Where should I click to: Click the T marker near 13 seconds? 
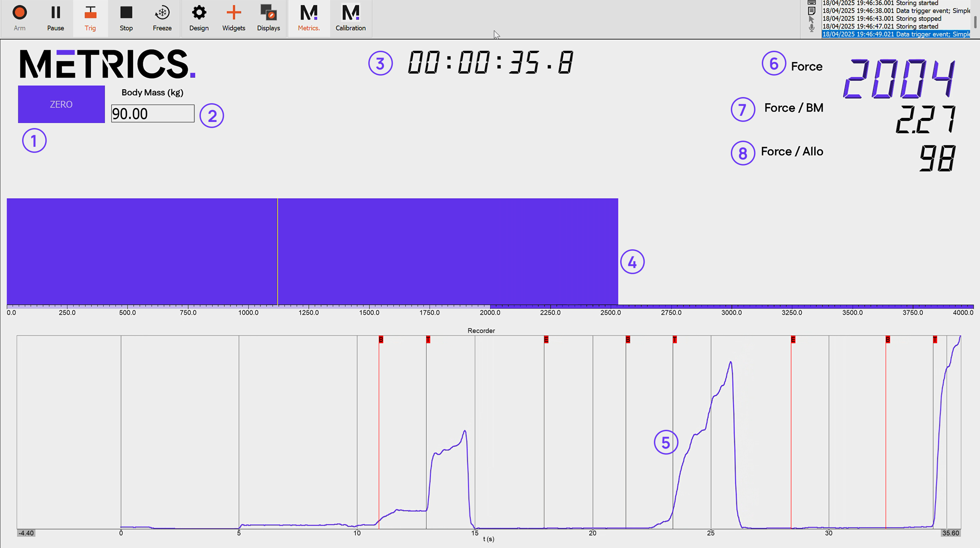click(x=428, y=340)
